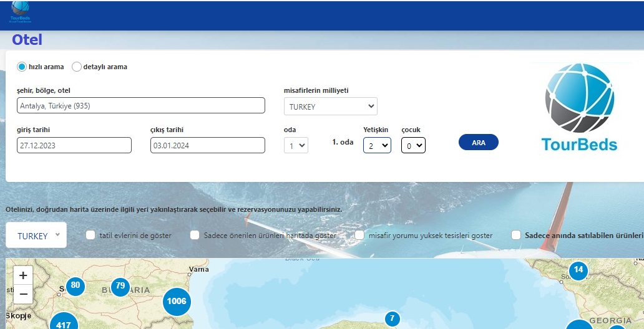Click the çıkış tarihi date field
The height and width of the screenshot is (329, 644).
207,145
